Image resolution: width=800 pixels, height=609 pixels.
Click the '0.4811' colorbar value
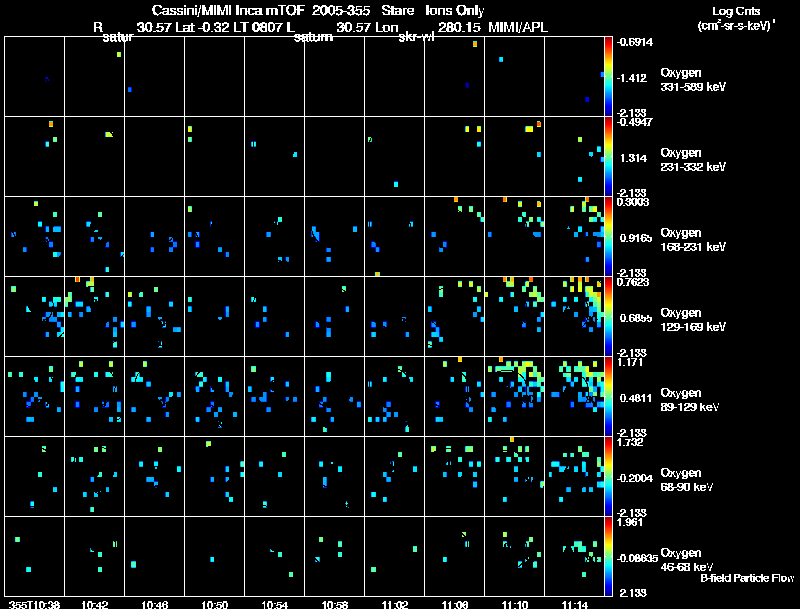(x=636, y=398)
